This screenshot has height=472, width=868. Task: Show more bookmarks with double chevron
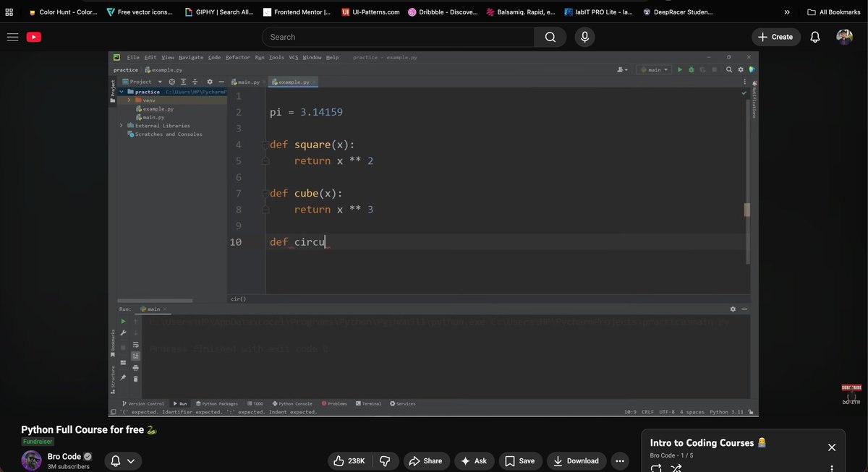tap(787, 12)
